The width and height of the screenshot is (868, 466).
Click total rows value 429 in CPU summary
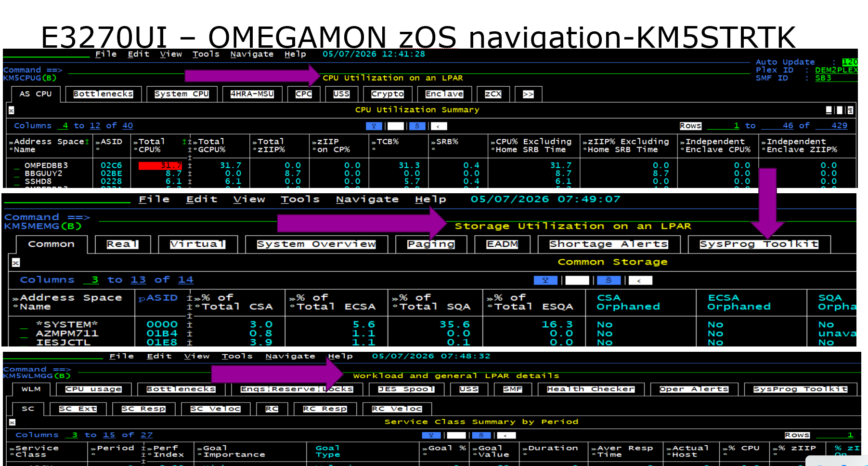coord(839,126)
